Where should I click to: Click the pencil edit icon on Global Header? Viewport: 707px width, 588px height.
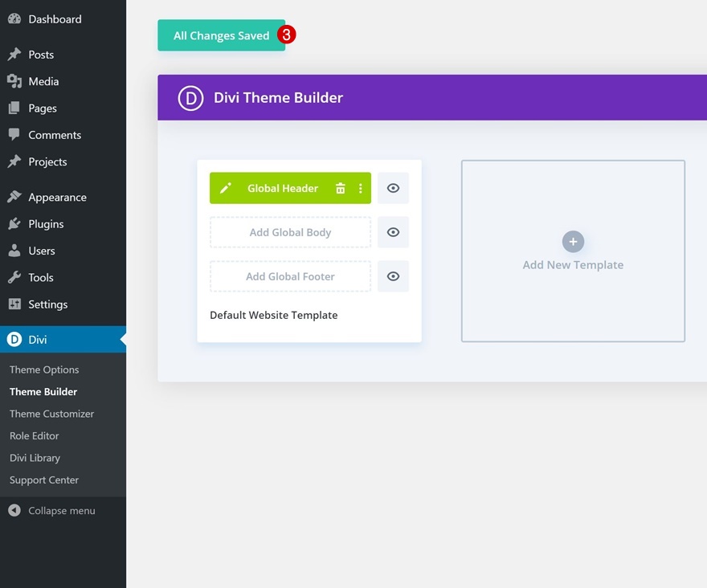[226, 188]
